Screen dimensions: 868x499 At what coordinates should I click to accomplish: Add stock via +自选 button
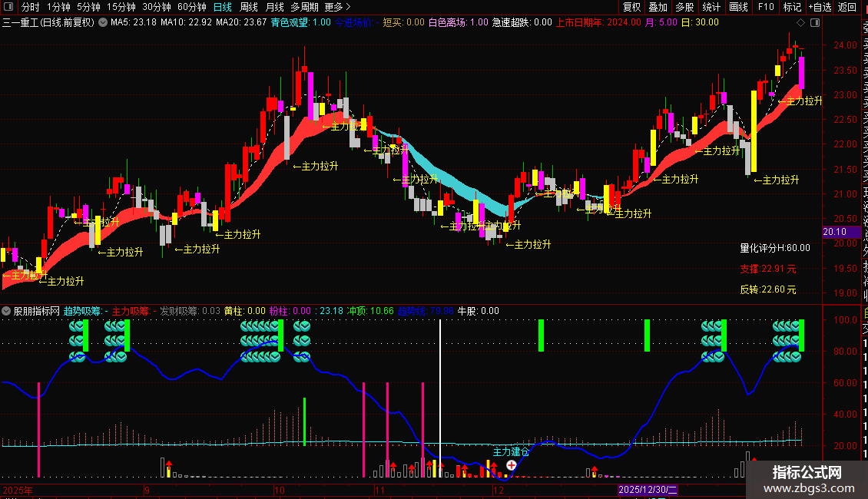pyautogui.click(x=820, y=7)
